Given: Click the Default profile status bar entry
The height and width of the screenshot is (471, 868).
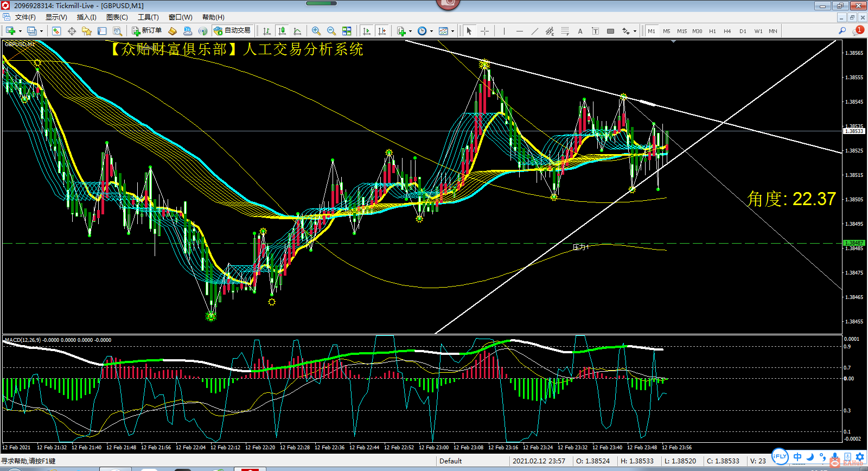Looking at the screenshot, I should coord(451,461).
